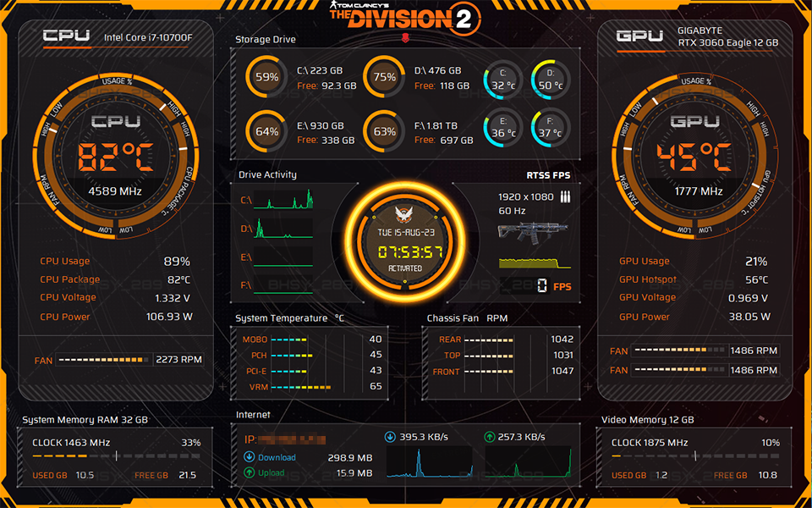Click the phoenix emblem in the central clock
Screen dimensions: 812x508
[x=404, y=214]
